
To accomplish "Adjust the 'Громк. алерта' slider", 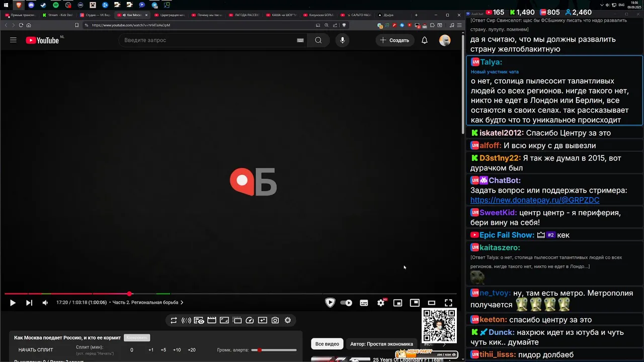I will tap(274, 350).
